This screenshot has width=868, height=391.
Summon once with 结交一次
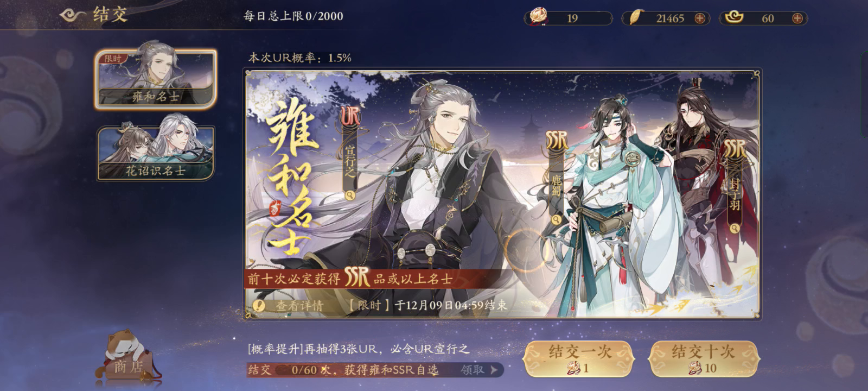point(578,358)
